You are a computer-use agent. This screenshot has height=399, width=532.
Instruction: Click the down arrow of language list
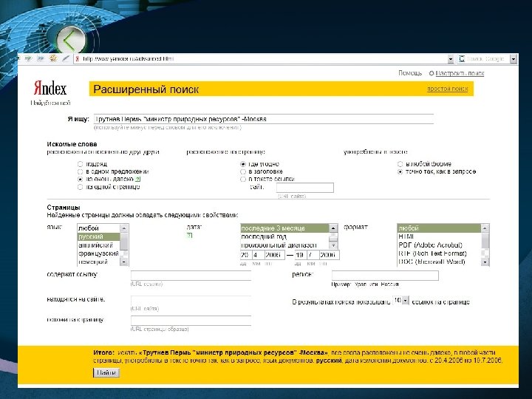pyautogui.click(x=124, y=262)
